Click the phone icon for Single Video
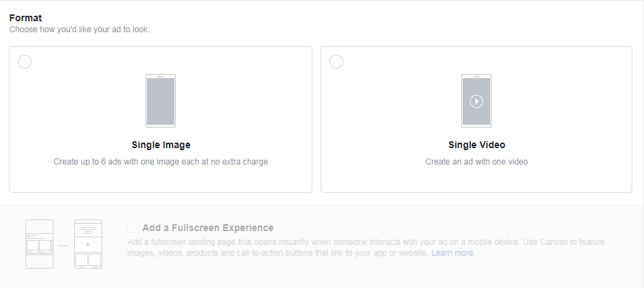The height and width of the screenshot is (288, 644). (476, 100)
